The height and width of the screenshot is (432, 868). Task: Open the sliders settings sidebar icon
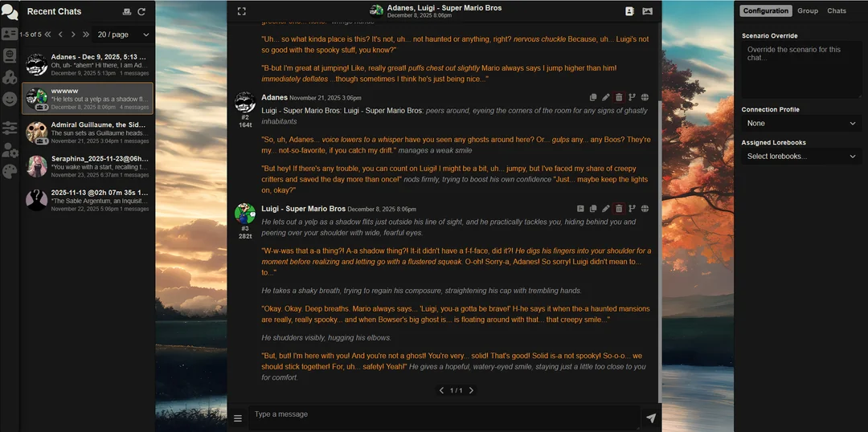10,128
